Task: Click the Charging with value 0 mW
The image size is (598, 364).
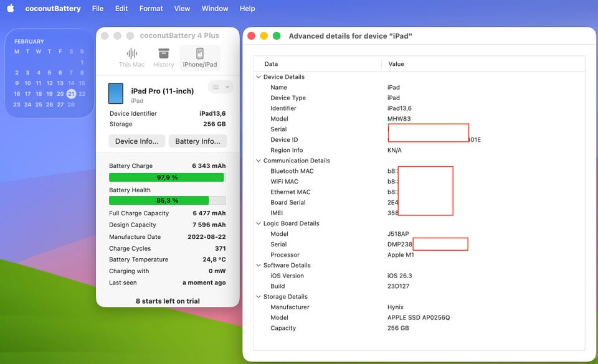Action: (217, 271)
